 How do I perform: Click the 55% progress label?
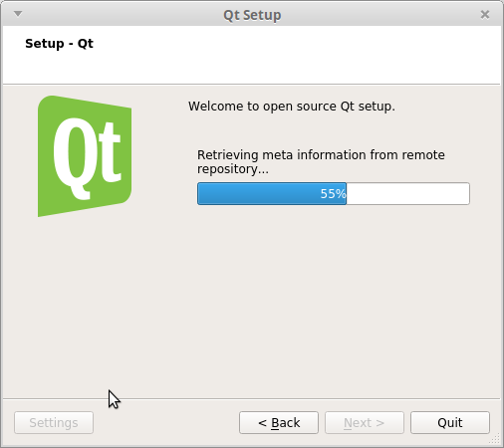tap(333, 194)
